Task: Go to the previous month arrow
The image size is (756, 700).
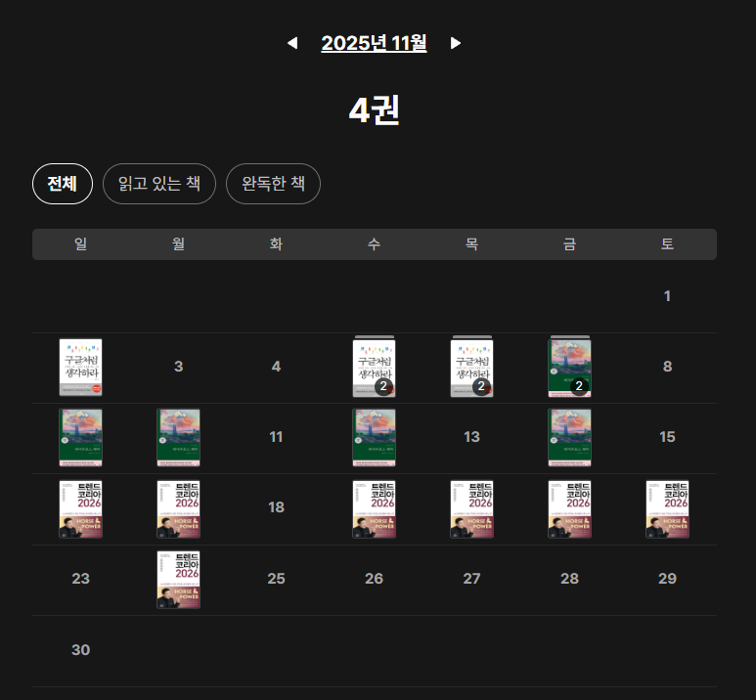Action: point(292,43)
